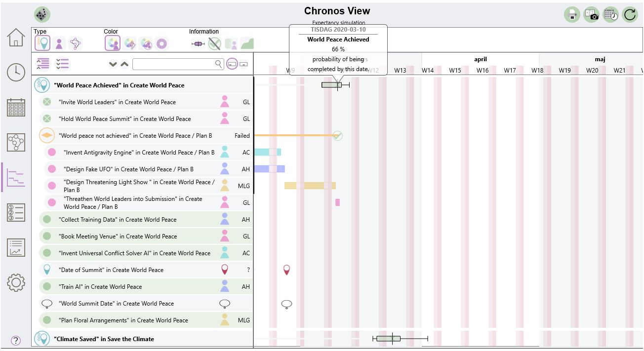Toggle the crossed-out checkmark information option

coord(214,44)
